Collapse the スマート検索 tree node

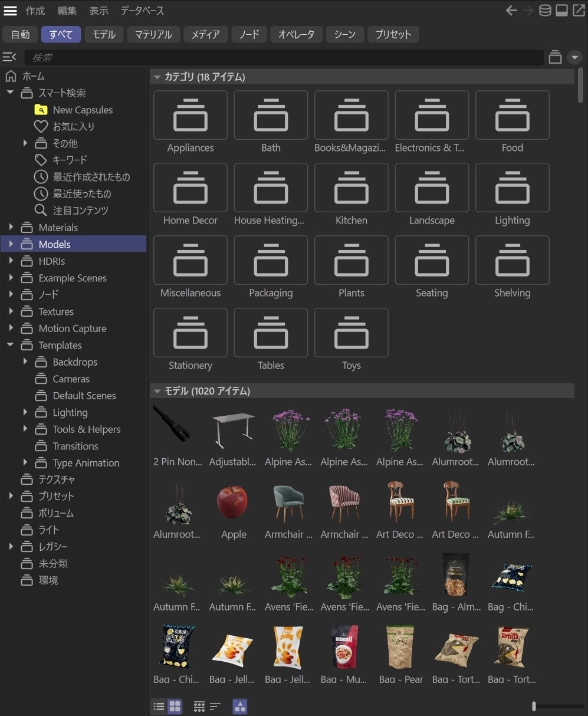pyautogui.click(x=11, y=93)
